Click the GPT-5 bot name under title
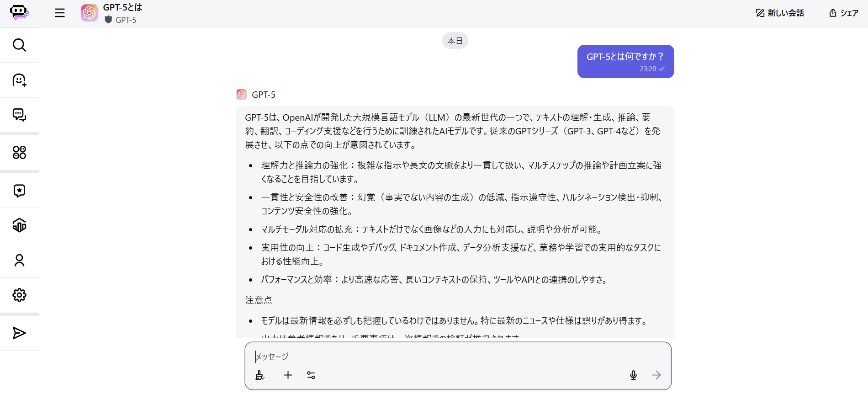The image size is (868, 394). point(126,20)
